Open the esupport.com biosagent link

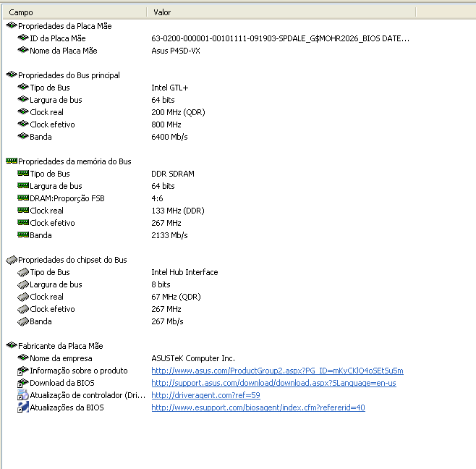(258, 407)
